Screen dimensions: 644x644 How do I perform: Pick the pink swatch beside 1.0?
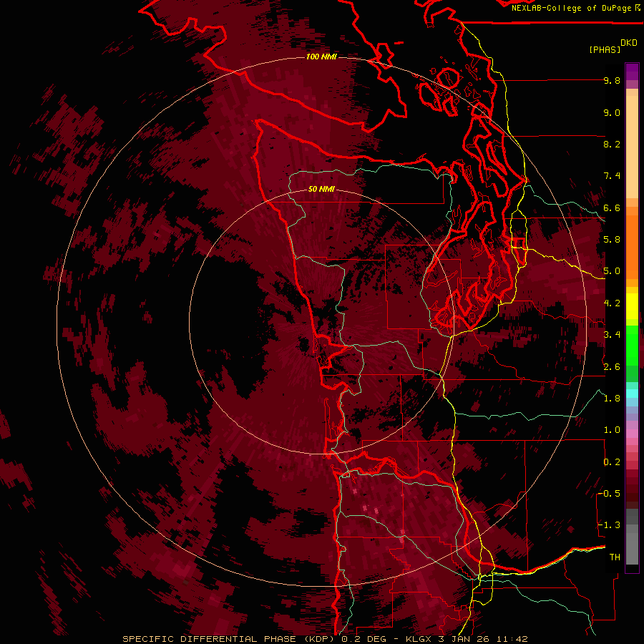click(x=632, y=433)
